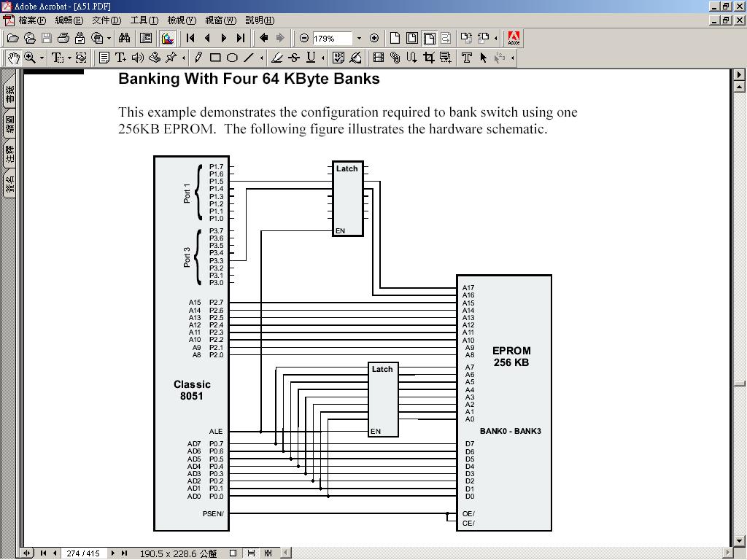Screen dimensions: 747x560
Task: Click status bar next page arrow
Action: point(113,553)
